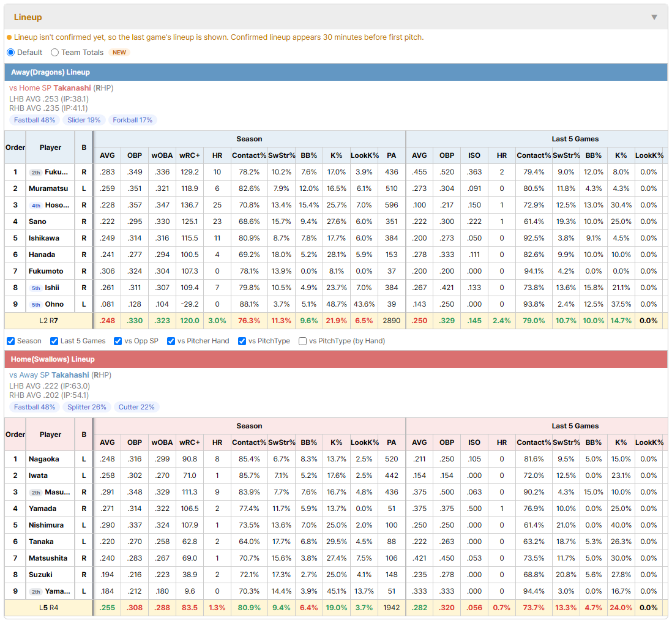672x623 pixels.
Task: Click the Lineup panel title
Action: click(x=28, y=17)
